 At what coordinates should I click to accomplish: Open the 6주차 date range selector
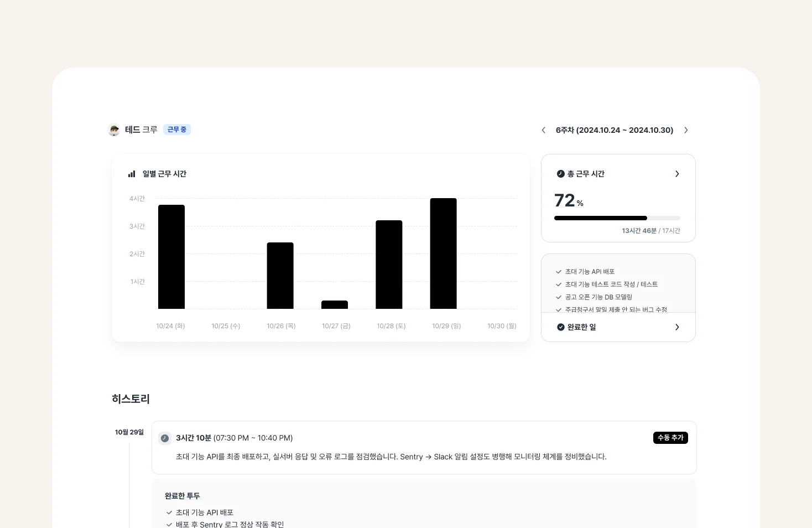pyautogui.click(x=614, y=130)
